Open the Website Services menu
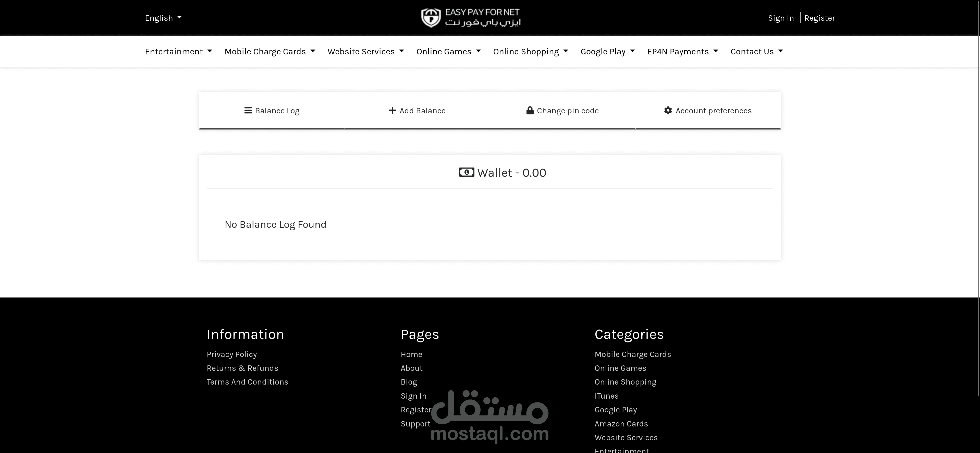 point(366,51)
